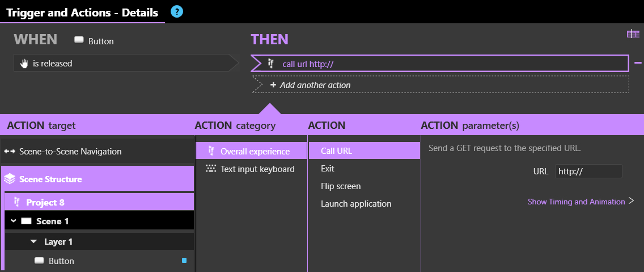
Task: Collapse the Layer 1 tree node
Action: pos(33,241)
